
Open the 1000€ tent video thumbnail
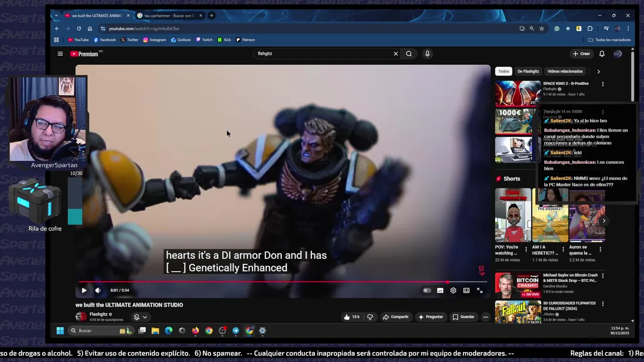(x=518, y=121)
